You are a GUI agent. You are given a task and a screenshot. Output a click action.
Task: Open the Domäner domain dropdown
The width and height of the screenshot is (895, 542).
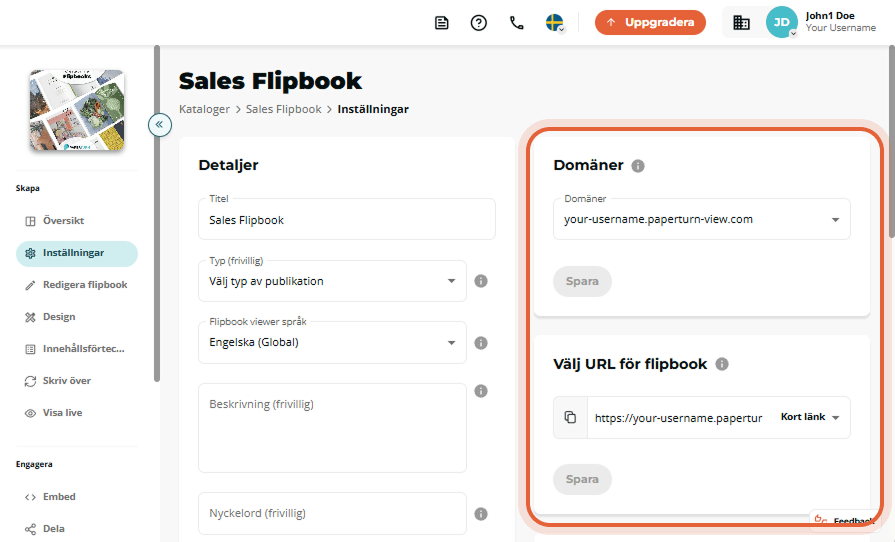702,219
